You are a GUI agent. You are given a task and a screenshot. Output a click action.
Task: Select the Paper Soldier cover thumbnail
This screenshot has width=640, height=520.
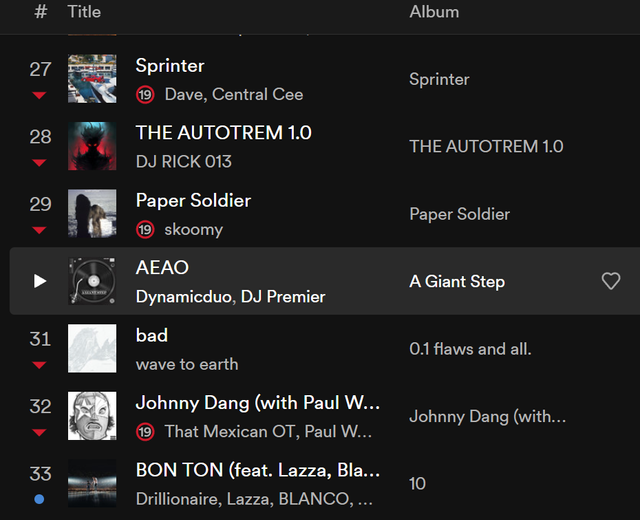pyautogui.click(x=92, y=214)
